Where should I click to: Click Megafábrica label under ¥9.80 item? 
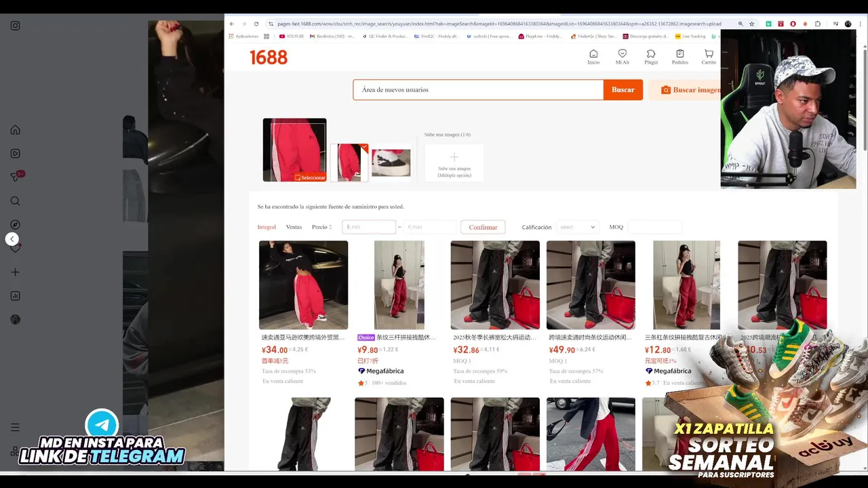pos(380,371)
